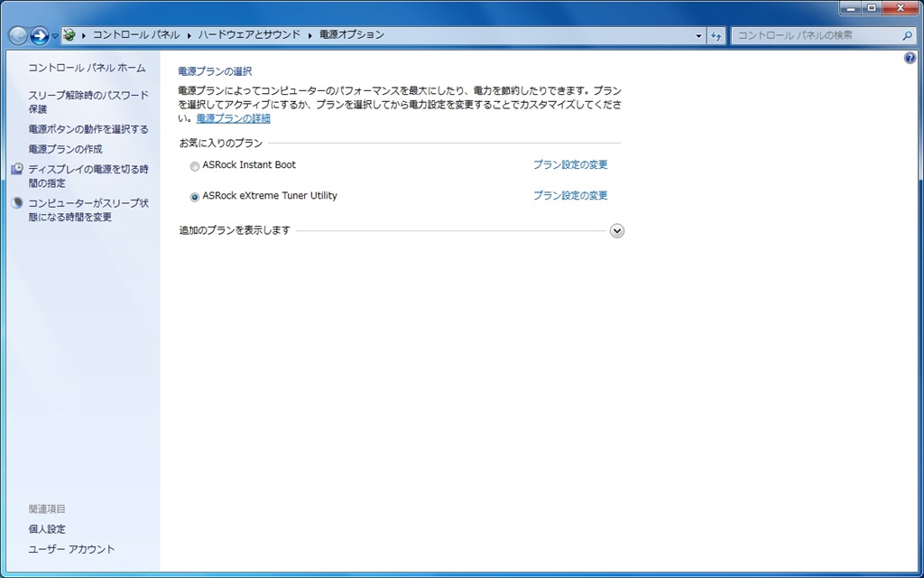Focus the コントロール パネルの検索 search box
The height and width of the screenshot is (578, 924).
(824, 35)
